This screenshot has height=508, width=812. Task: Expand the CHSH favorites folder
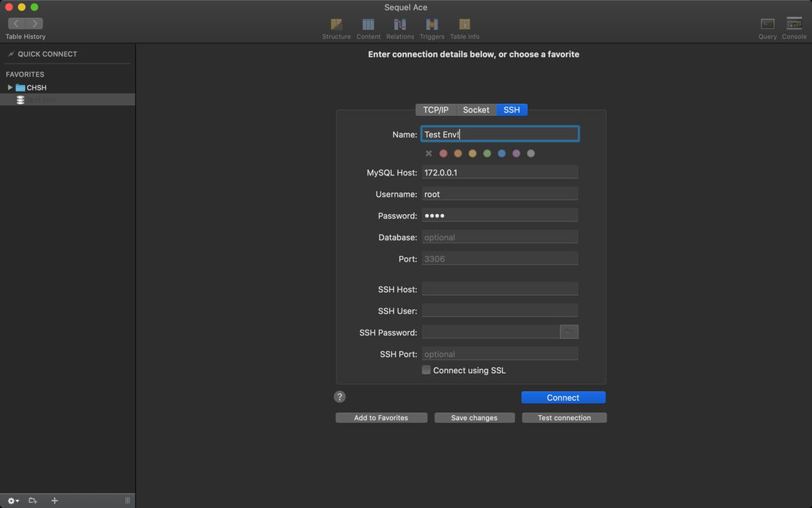tap(10, 87)
